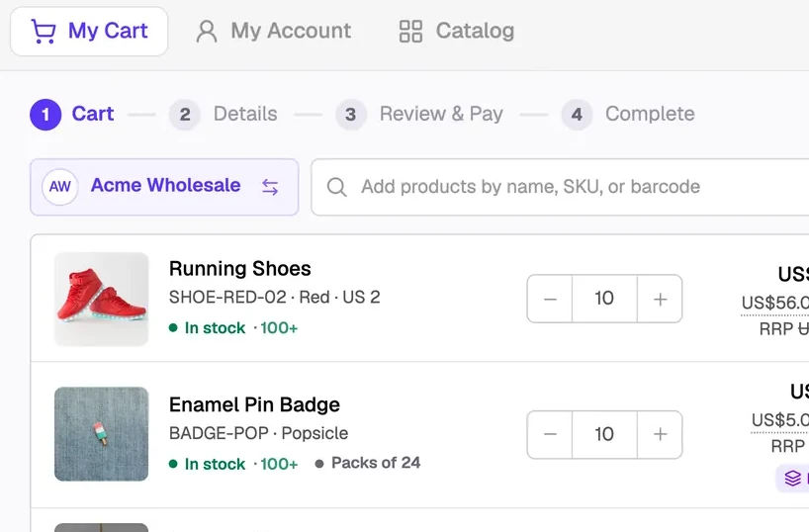
Task: Select step 1 Cart
Action: coord(72,114)
